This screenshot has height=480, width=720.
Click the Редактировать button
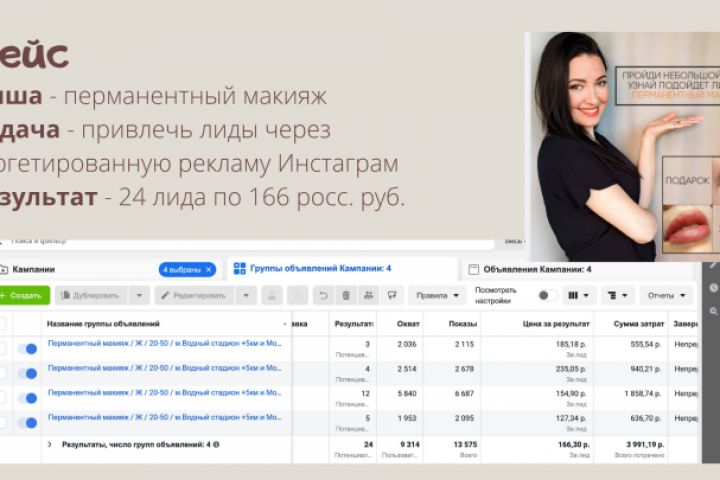pyautogui.click(x=194, y=296)
